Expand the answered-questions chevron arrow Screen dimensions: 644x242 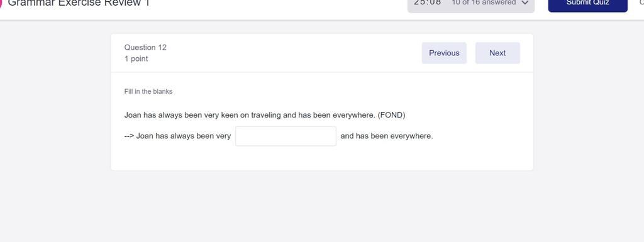coord(525,3)
